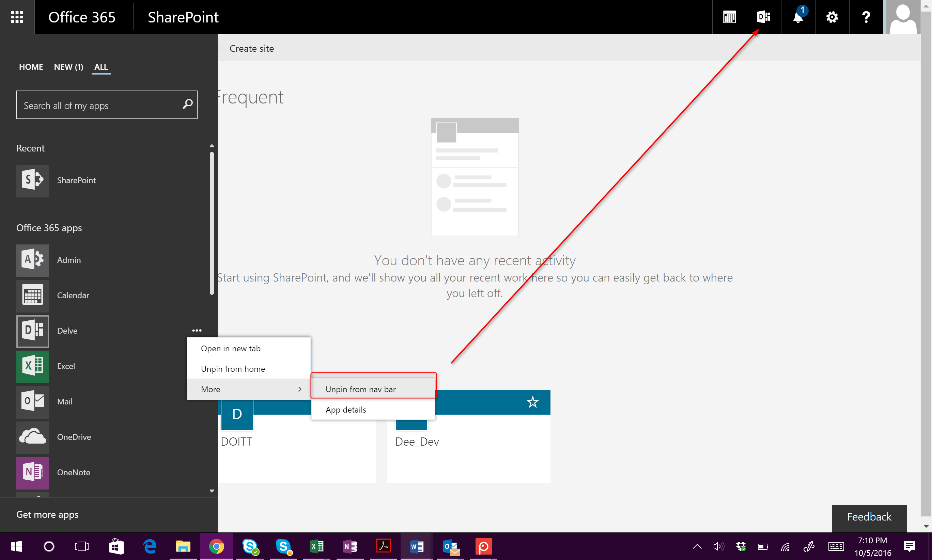Select Unpin from nav bar
This screenshot has height=560, width=932.
click(x=373, y=389)
